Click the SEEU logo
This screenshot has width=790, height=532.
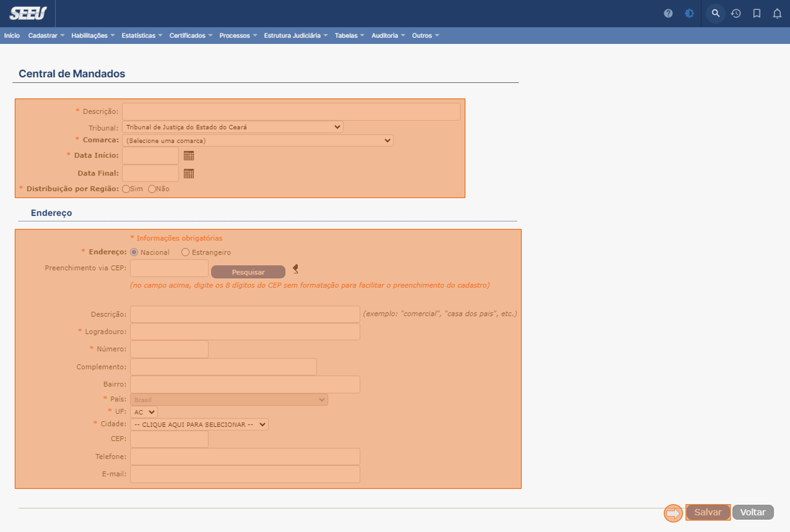click(28, 13)
